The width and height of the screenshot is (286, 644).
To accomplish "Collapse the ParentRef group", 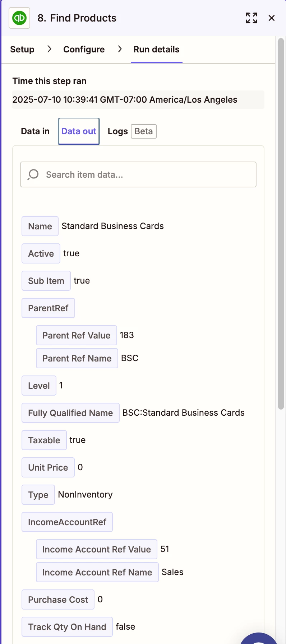I will pyautogui.click(x=48, y=308).
